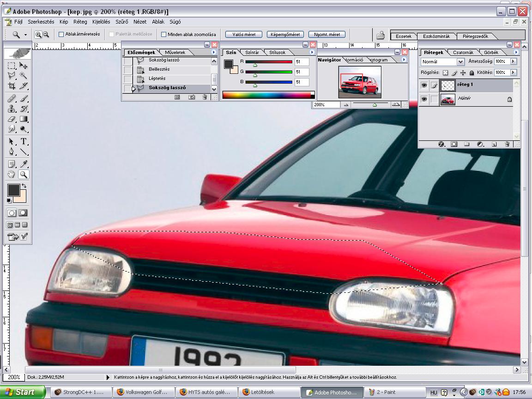This screenshot has height=399, width=532.
Task: Pick the Eraser tool
Action: (x=12, y=119)
